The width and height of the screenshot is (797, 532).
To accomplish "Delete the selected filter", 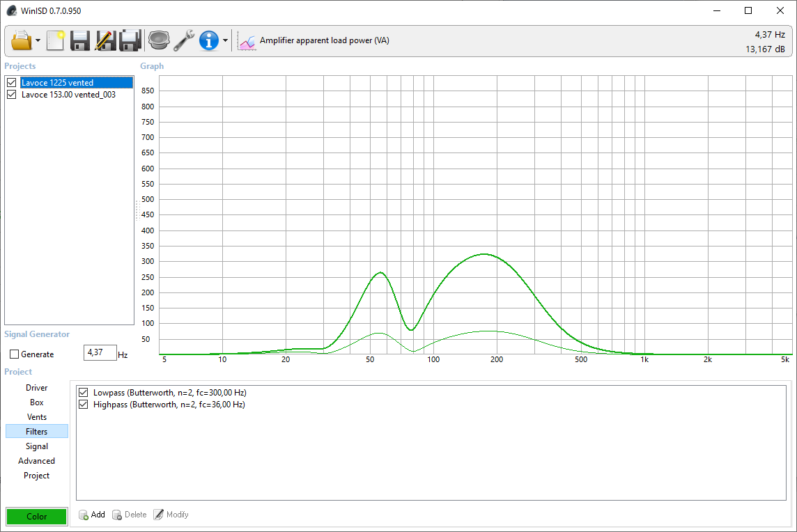I will tap(129, 515).
